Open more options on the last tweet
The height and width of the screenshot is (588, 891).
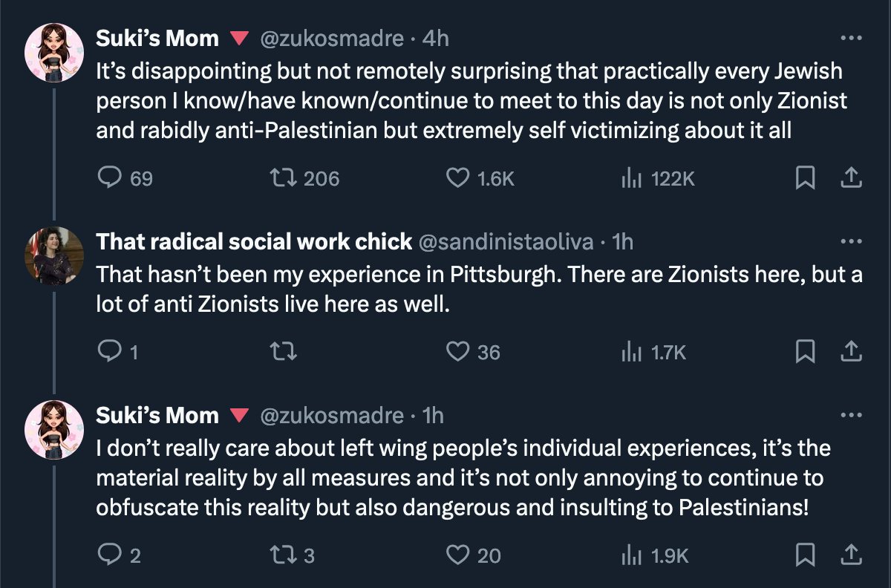(851, 415)
